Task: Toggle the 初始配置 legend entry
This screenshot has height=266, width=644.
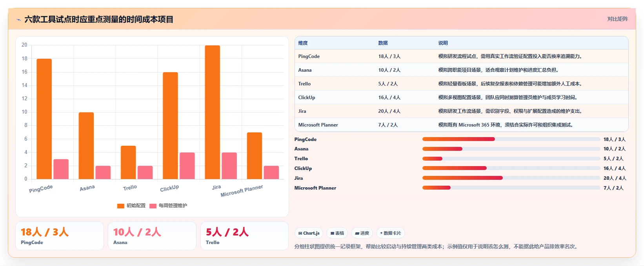Action: [131, 206]
